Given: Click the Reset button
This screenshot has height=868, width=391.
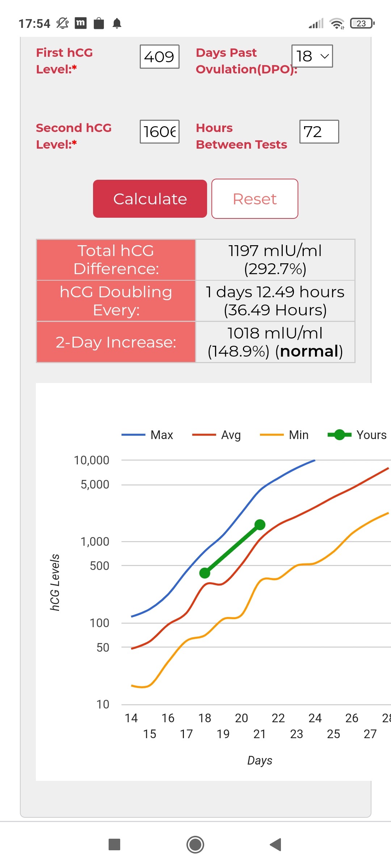Looking at the screenshot, I should (x=255, y=199).
